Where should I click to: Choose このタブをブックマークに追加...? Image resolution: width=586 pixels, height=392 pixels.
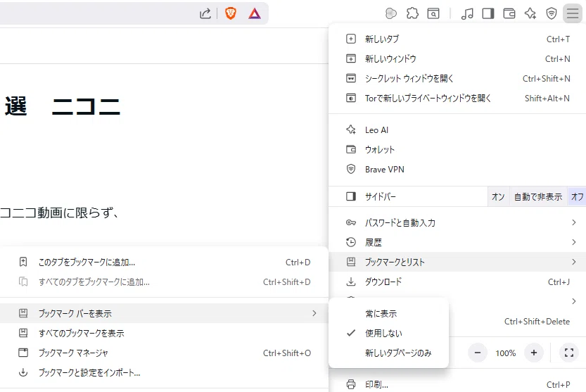point(164,262)
